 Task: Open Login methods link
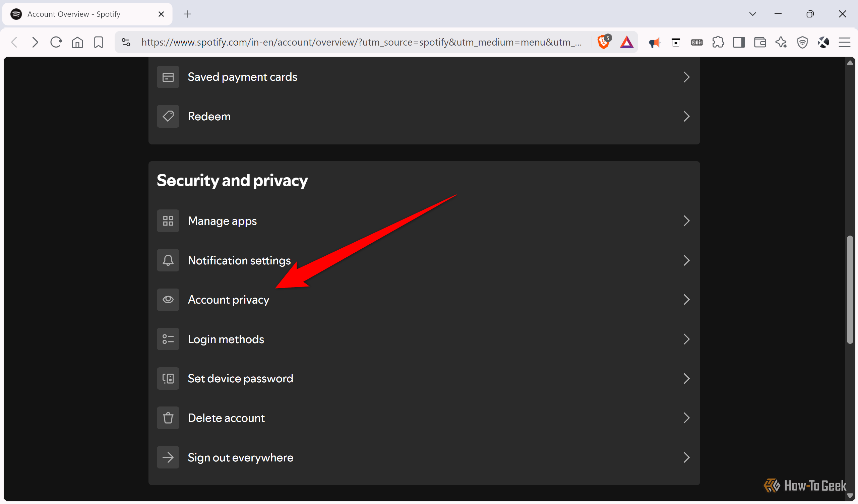point(226,339)
